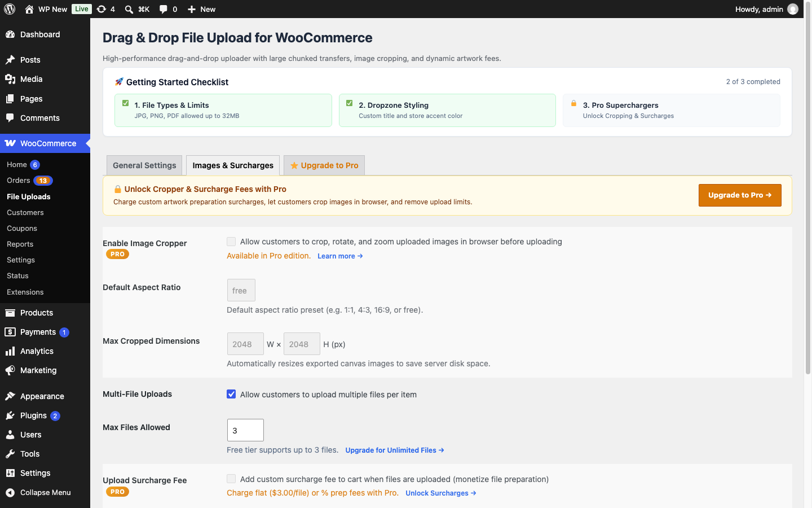Image resolution: width=812 pixels, height=508 pixels.
Task: Click the Live status badge
Action: pos(82,9)
